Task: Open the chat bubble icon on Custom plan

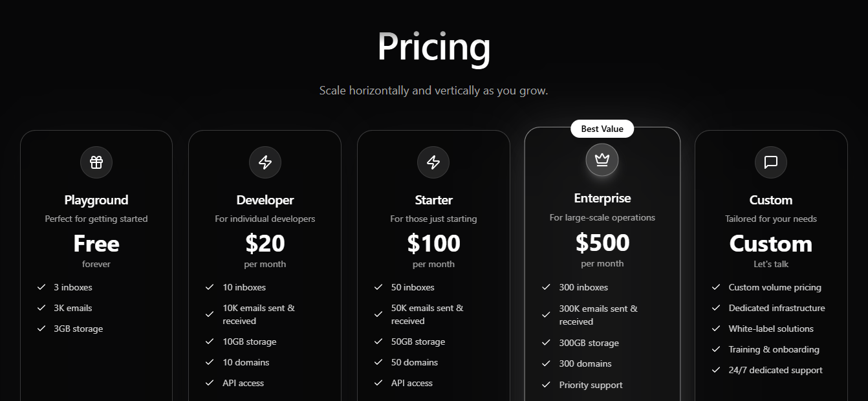Action: (x=770, y=162)
